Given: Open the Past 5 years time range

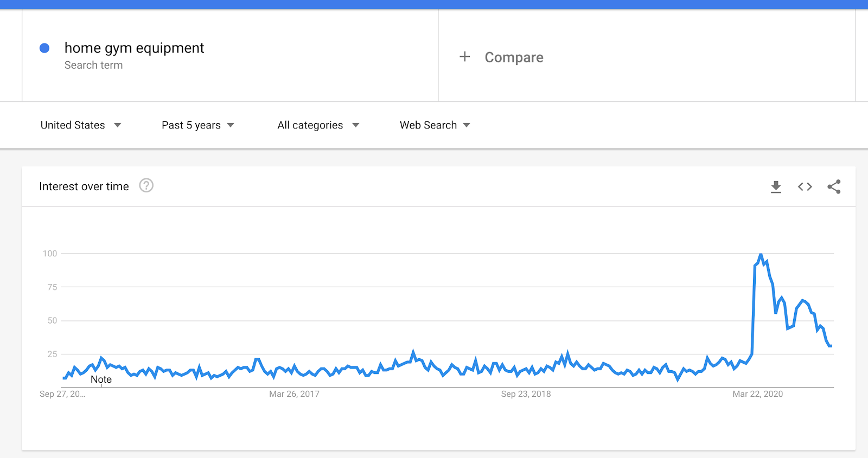Looking at the screenshot, I should click(198, 125).
